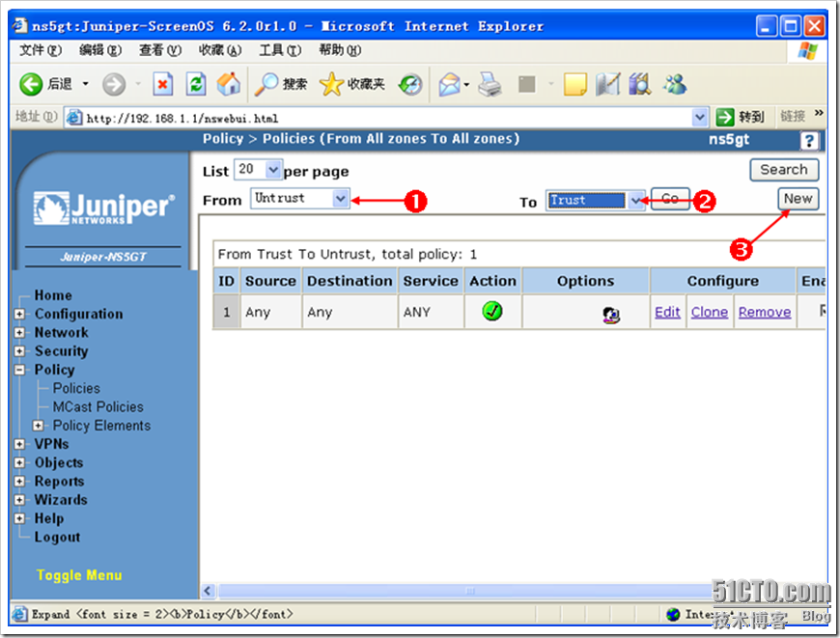Toggle the Enable checkbox for policy 1
The width and height of the screenshot is (840, 638).
823,310
